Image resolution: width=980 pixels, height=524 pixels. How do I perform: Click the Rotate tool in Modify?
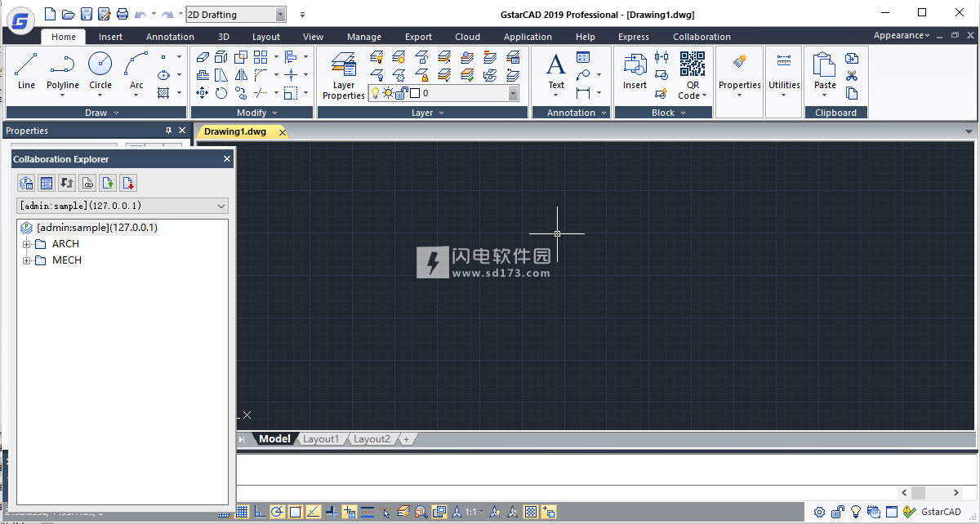221,93
